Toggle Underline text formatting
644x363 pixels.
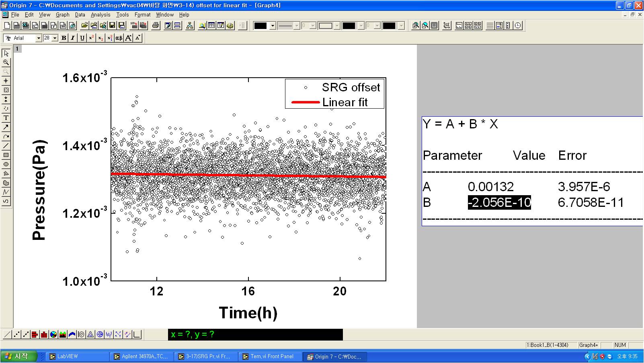point(82,38)
